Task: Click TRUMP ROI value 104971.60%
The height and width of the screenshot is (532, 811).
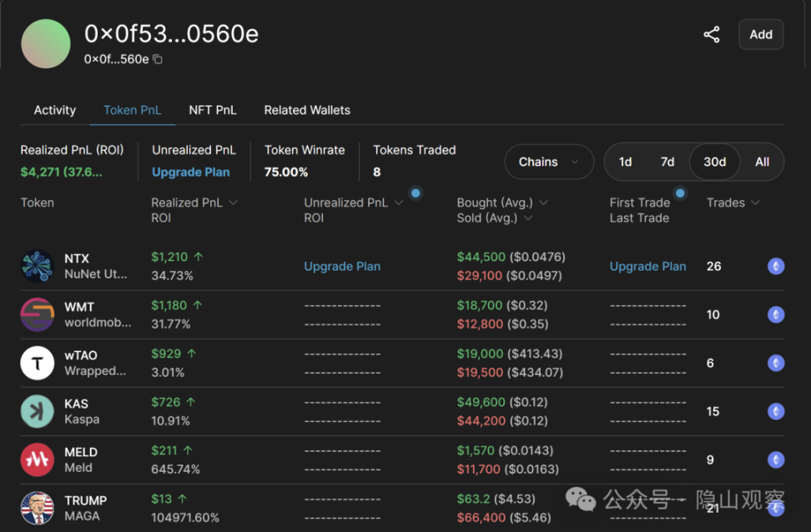Action: tap(185, 518)
